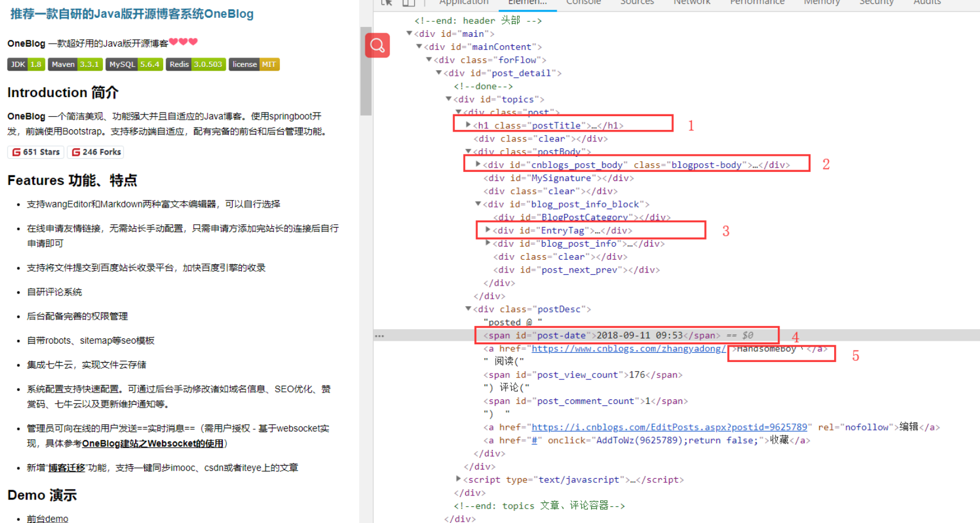Switch to the Application tab in DevTools
The image size is (980, 523).
[464, 3]
